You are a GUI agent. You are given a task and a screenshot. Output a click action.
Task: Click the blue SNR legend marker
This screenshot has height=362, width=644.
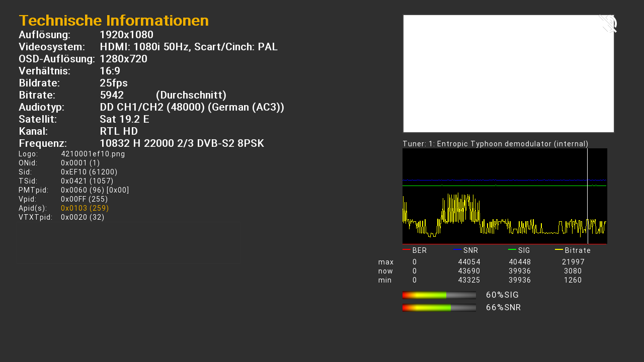(457, 249)
